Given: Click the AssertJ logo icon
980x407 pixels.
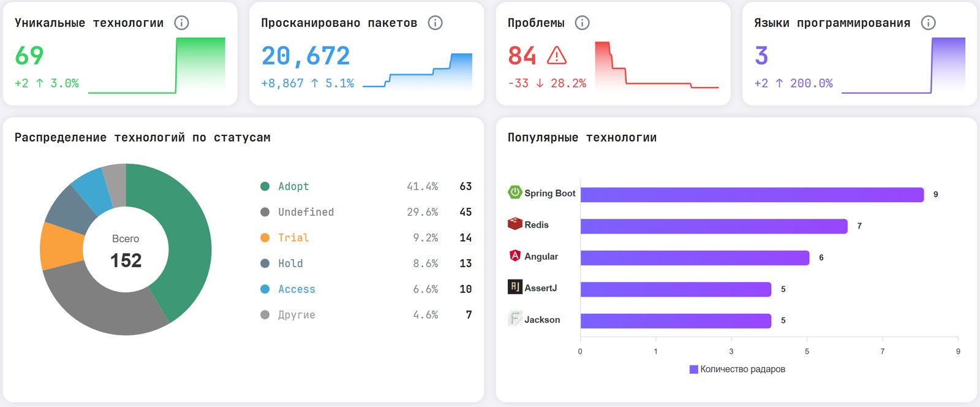Looking at the screenshot, I should pyautogui.click(x=515, y=287).
